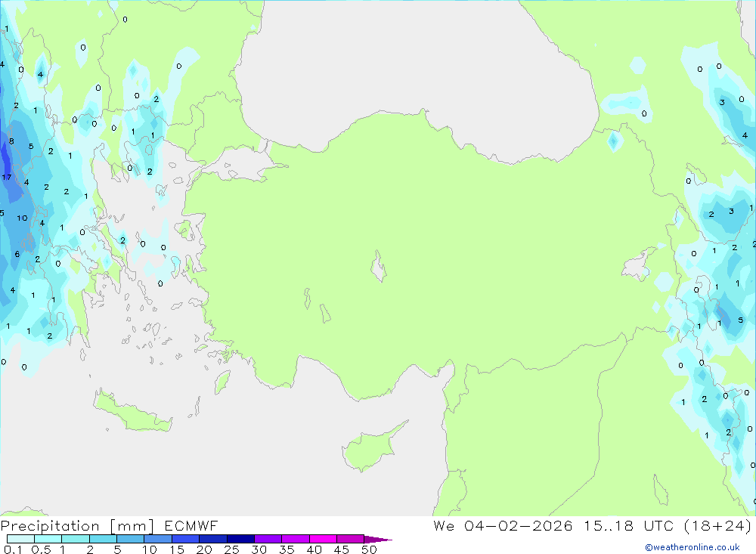Click the legend scale label 0.1
The image size is (756, 554).
click(x=13, y=549)
